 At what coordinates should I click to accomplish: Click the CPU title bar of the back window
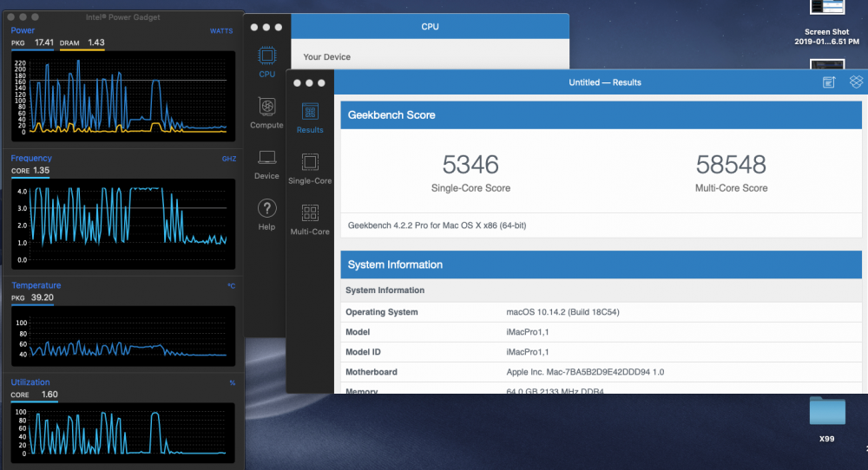(431, 27)
